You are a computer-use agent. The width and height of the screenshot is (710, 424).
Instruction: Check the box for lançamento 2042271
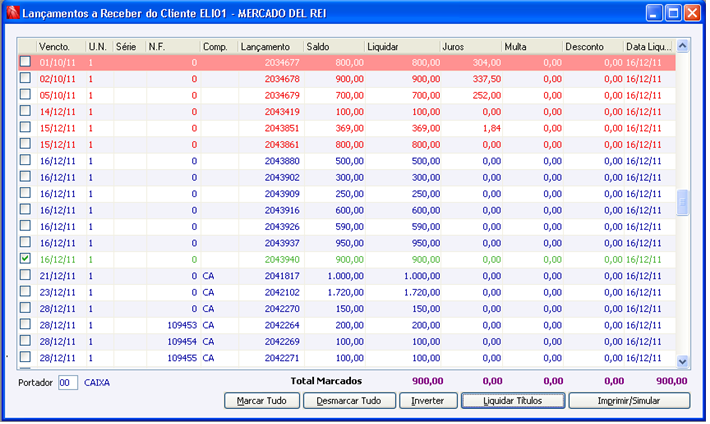click(25, 357)
